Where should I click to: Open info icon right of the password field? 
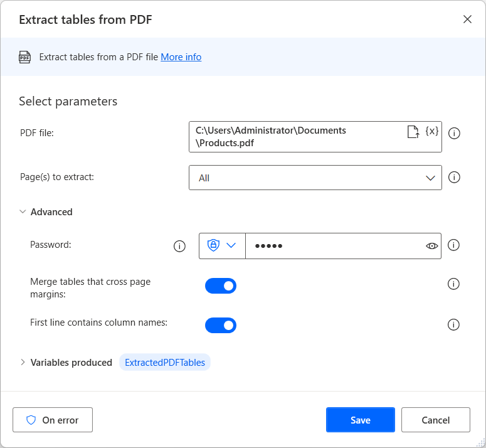(453, 245)
